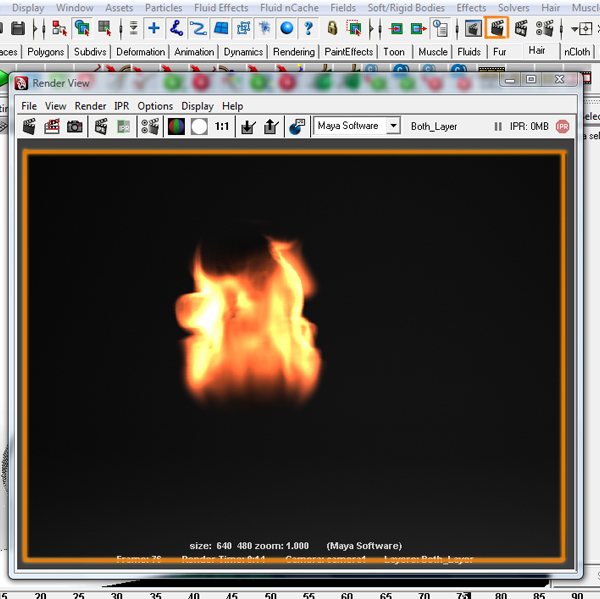
Task: Open Help menu in Render View
Action: click(233, 106)
